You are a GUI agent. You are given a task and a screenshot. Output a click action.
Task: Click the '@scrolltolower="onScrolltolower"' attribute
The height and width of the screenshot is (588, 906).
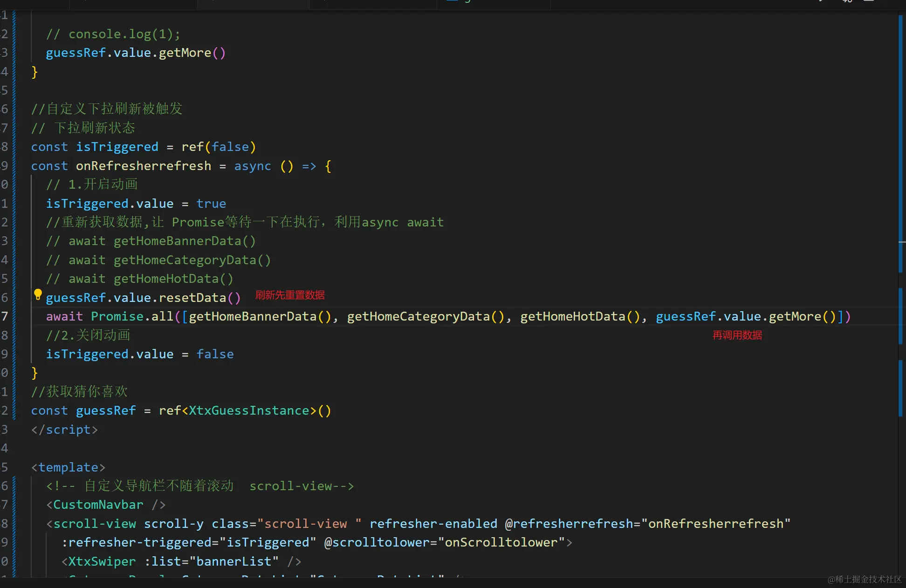point(445,543)
